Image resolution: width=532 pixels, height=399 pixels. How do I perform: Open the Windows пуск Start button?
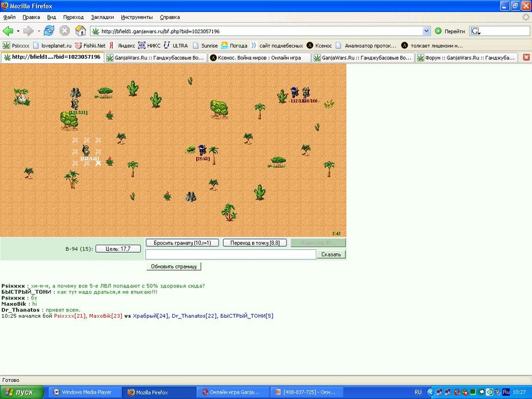(x=22, y=392)
